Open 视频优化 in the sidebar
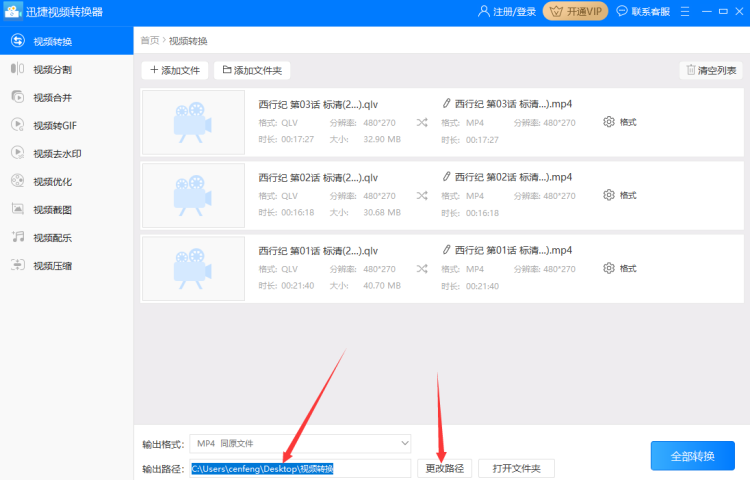This screenshot has height=480, width=750. (66, 182)
